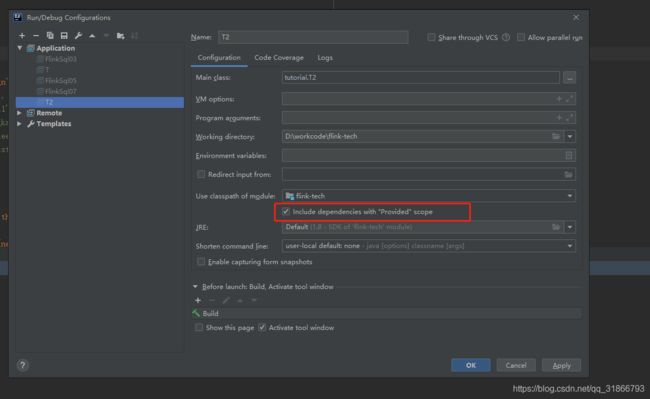The height and width of the screenshot is (399, 650).
Task: Browse folder for Working directory
Action: [556, 136]
